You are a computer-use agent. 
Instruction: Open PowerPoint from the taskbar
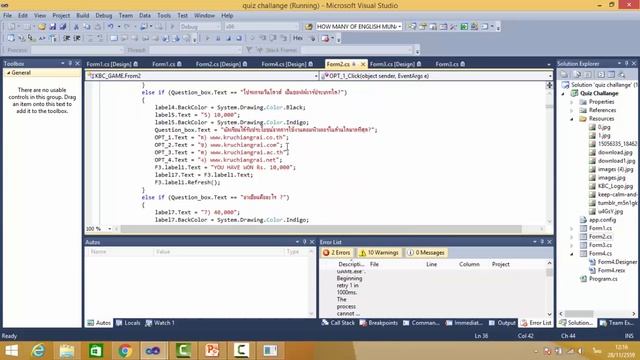[212, 351]
